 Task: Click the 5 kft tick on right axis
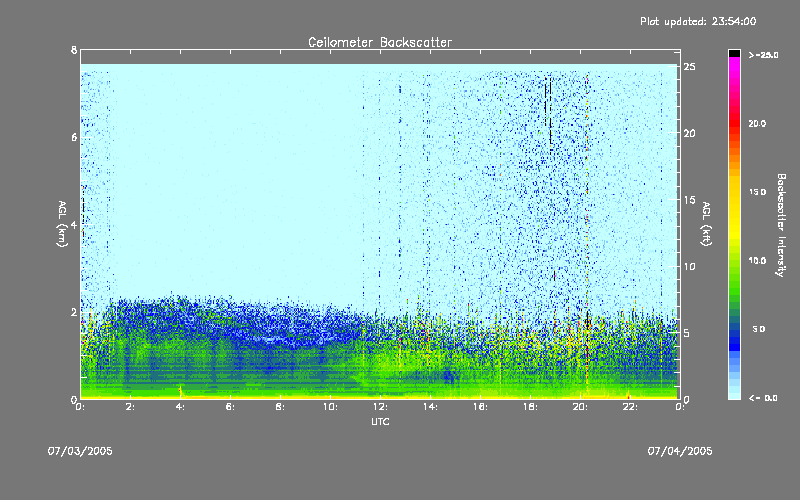(687, 333)
